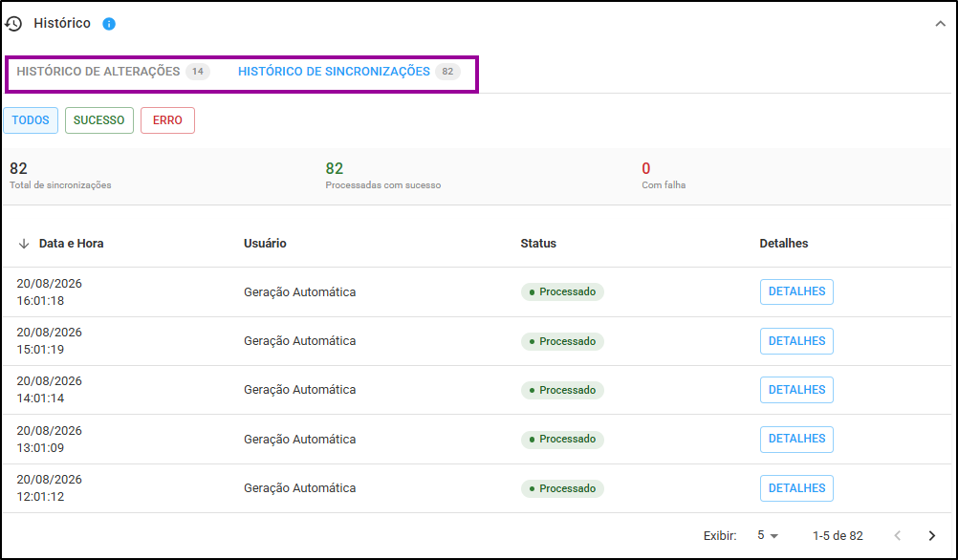The width and height of the screenshot is (958, 560).
Task: Click the Data e Hora column header
Action: click(x=71, y=244)
